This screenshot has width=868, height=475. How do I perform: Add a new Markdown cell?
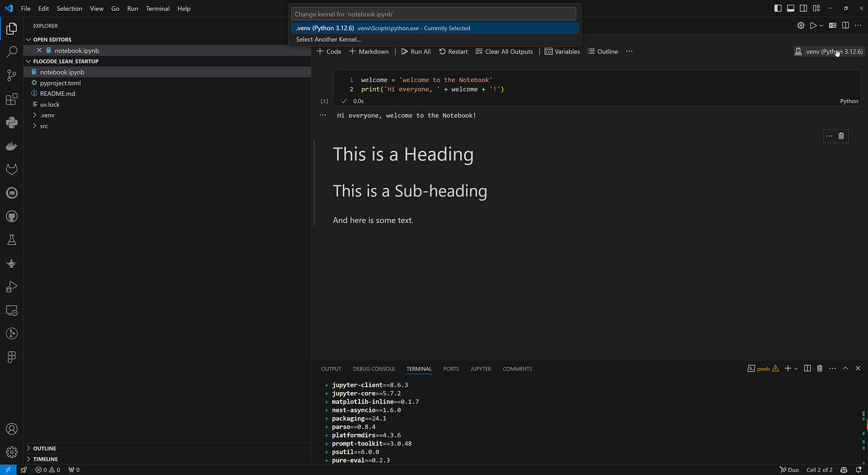[x=368, y=51]
